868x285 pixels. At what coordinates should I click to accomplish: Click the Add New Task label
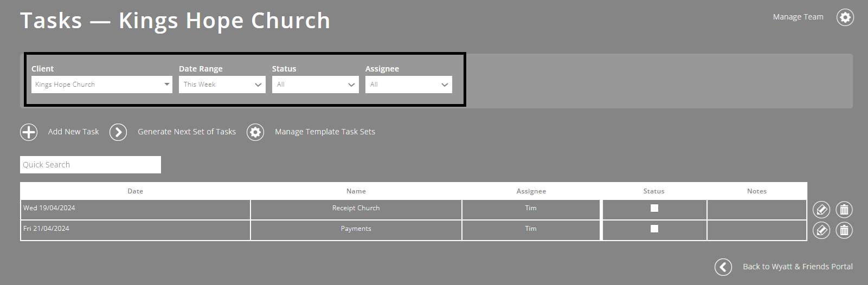(x=73, y=132)
